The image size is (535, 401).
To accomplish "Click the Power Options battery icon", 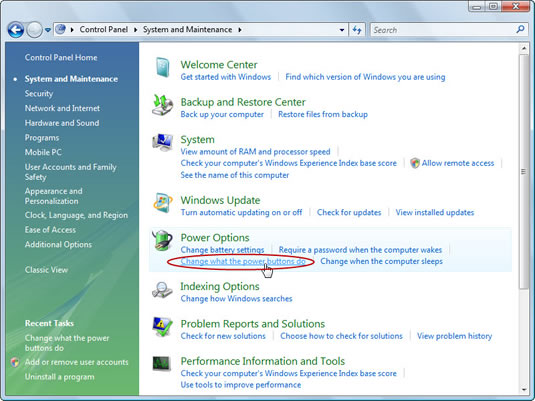I will pos(162,240).
